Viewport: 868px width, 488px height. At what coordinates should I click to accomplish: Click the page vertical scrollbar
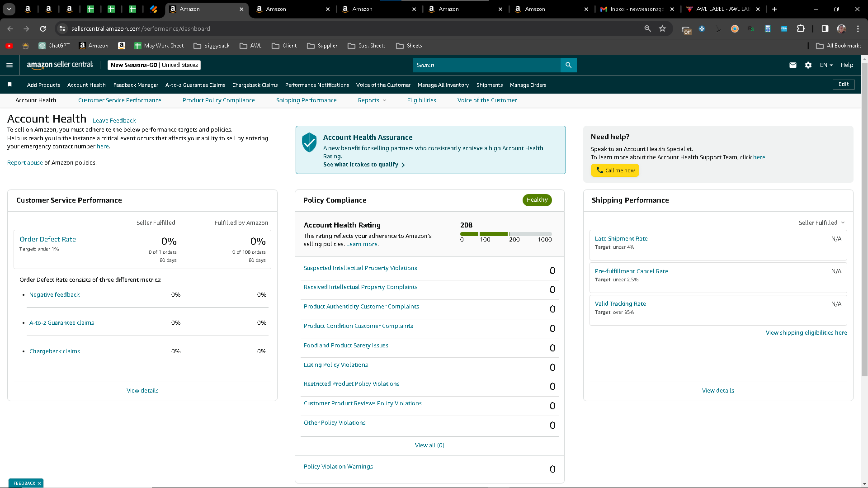tap(864, 219)
